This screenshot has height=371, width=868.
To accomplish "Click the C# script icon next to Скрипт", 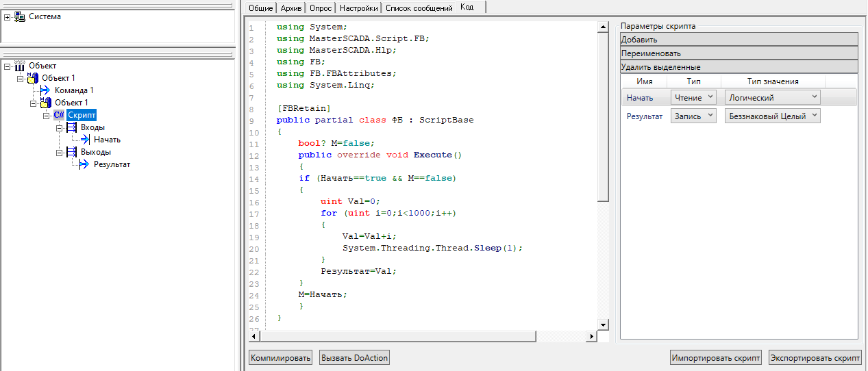I will click(x=59, y=115).
